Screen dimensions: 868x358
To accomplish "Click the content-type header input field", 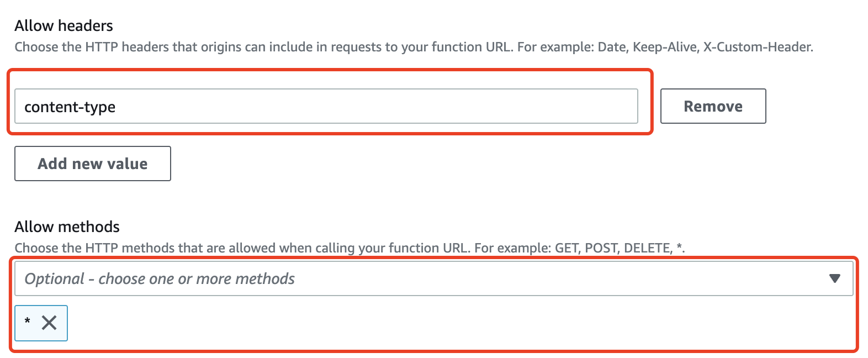I will click(326, 107).
